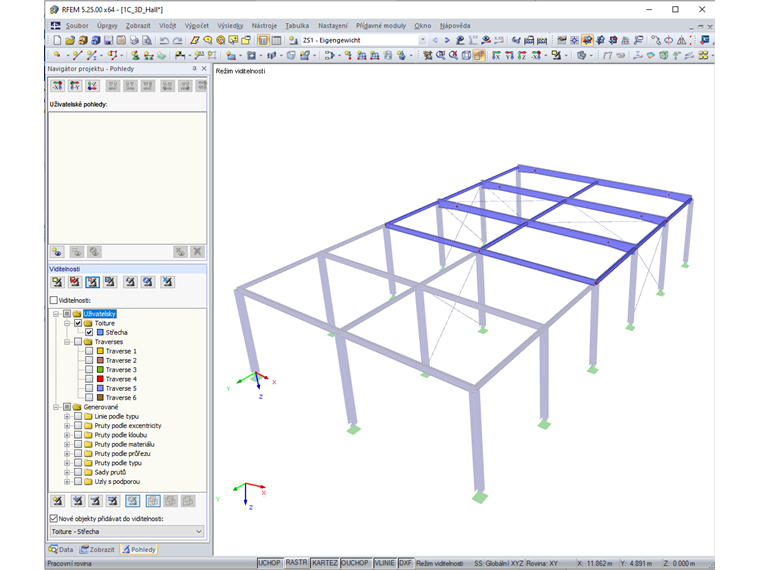Collapse the Generované tree node
The height and width of the screenshot is (570, 760).
[x=56, y=407]
